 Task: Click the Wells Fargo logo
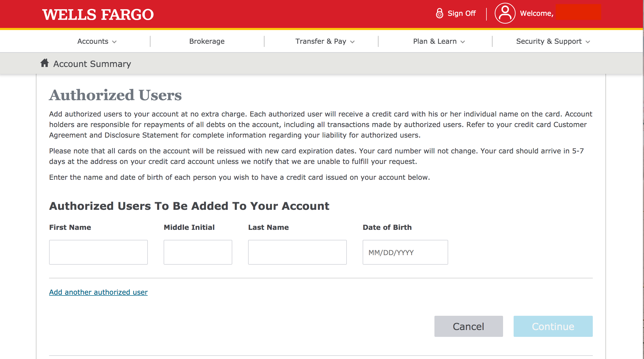tap(98, 14)
